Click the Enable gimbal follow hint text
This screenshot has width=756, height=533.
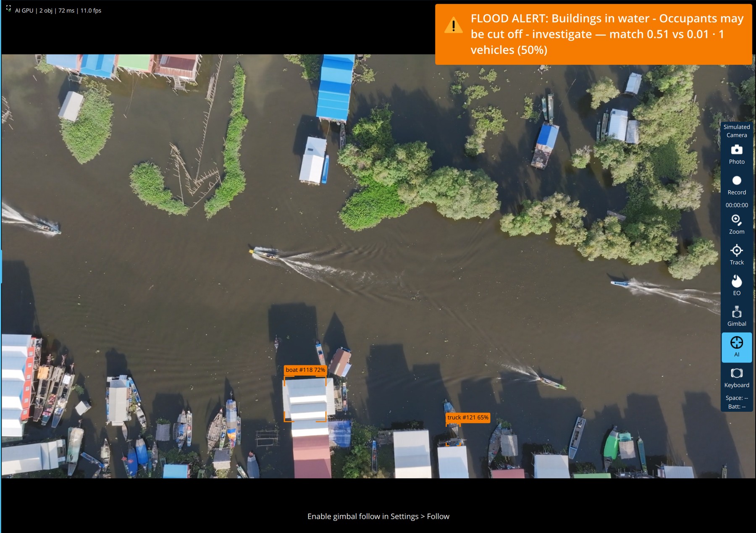(x=378, y=516)
